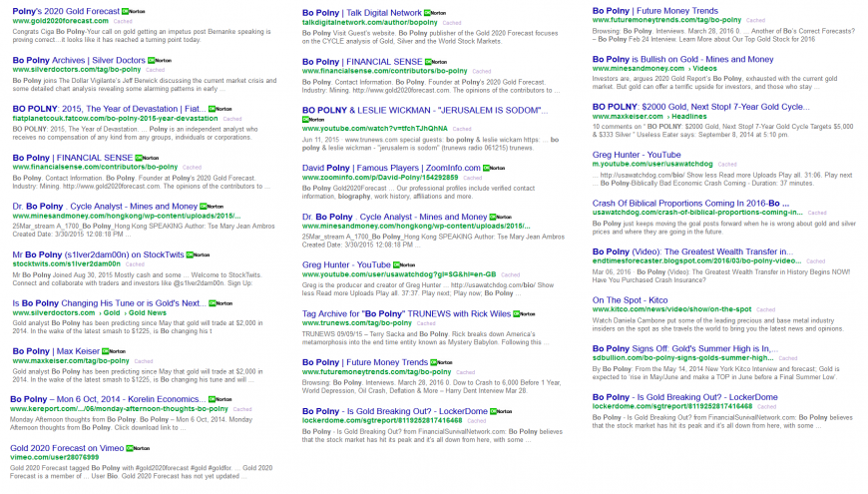Click Cached next to kitco.com on-the-spot URL
The height and width of the screenshot is (494, 868).
point(766,310)
